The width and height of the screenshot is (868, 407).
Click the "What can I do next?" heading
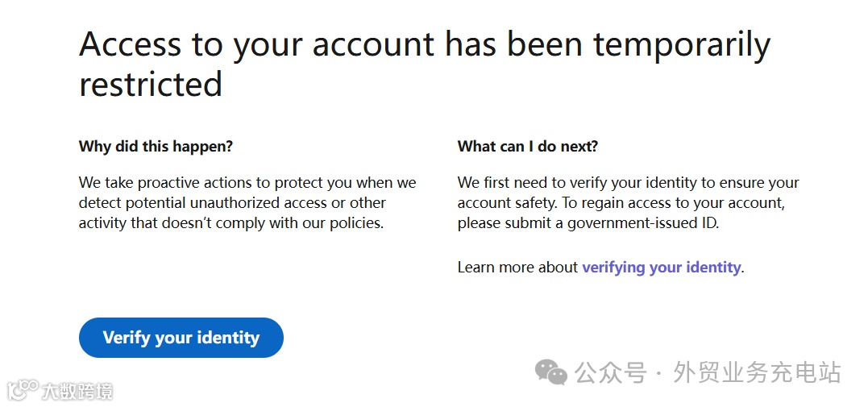(x=528, y=146)
